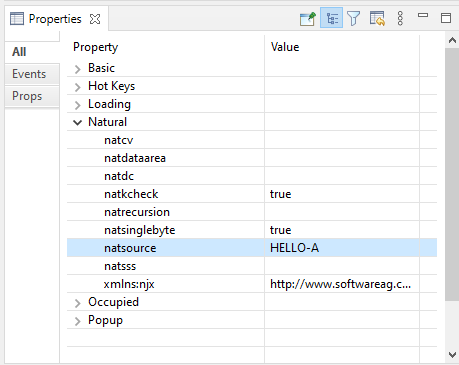
Task: Edit the natsource value HELLO-A
Action: coord(342,248)
